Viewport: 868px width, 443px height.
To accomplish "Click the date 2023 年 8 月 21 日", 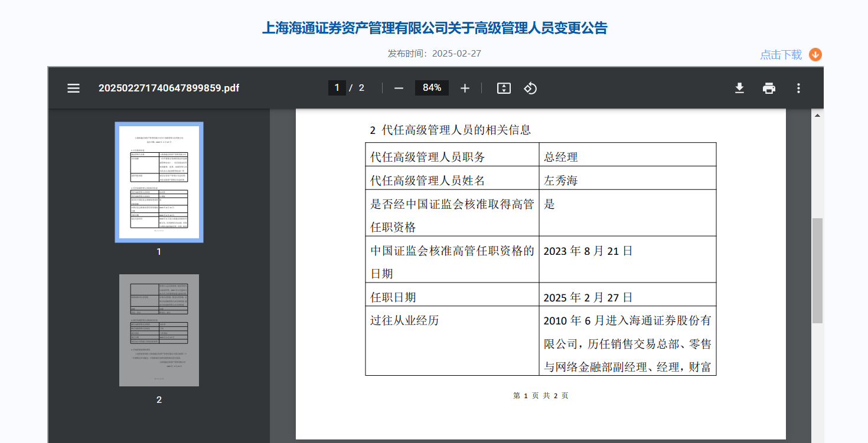I will [x=588, y=251].
